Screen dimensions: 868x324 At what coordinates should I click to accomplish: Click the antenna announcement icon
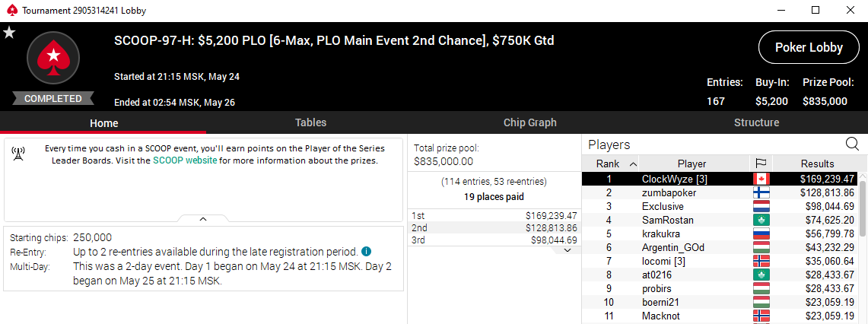(17, 154)
